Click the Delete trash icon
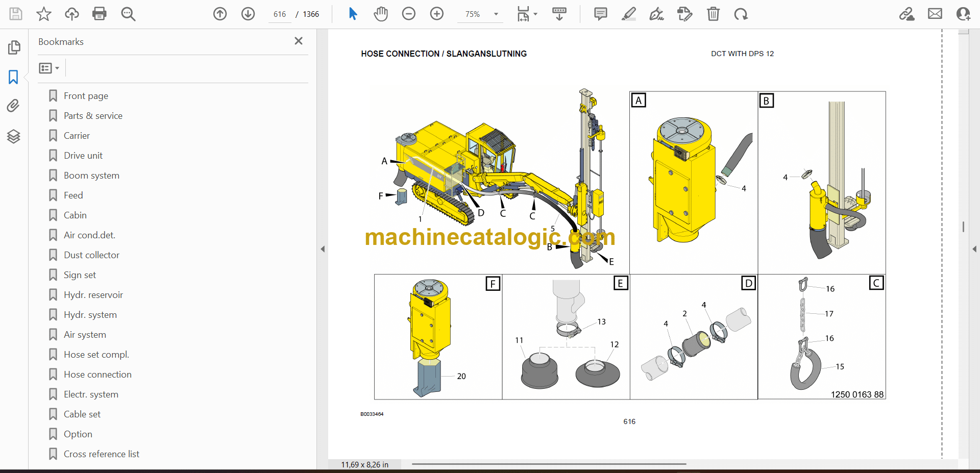This screenshot has height=473, width=980. pos(713,14)
